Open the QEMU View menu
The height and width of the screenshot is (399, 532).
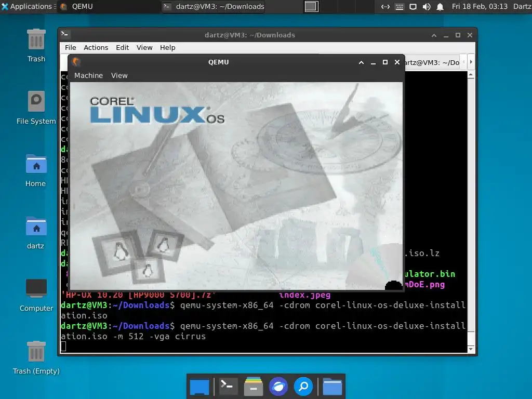click(x=119, y=75)
